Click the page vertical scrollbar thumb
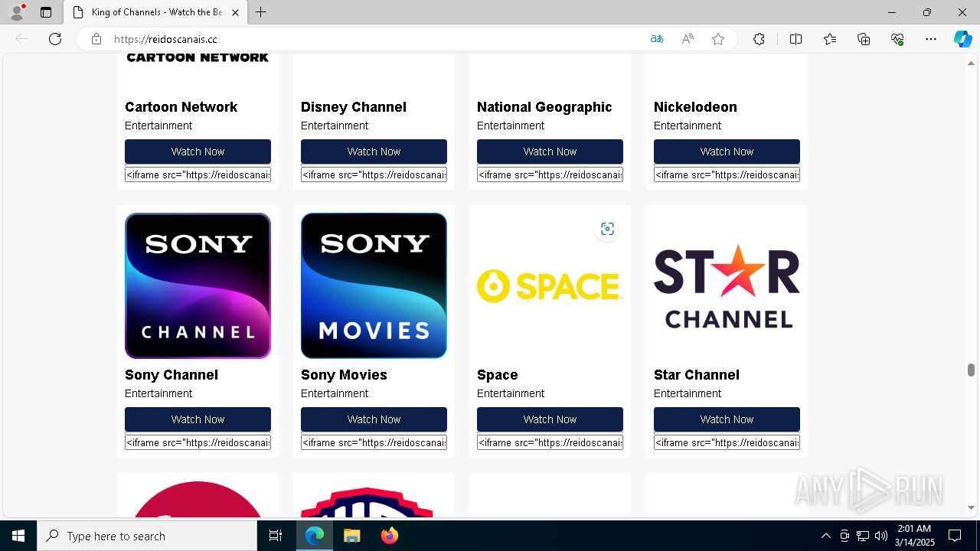This screenshot has width=980, height=551. (971, 370)
